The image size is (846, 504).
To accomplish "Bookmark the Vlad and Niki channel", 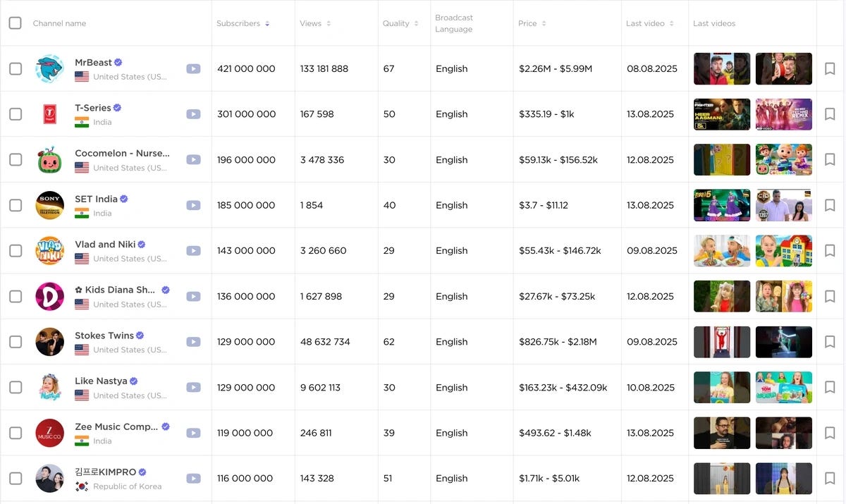I will tap(830, 251).
